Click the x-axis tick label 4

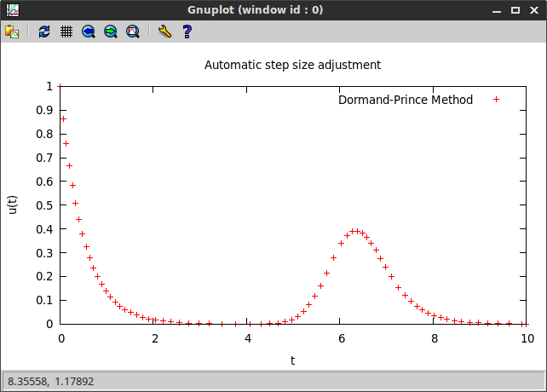click(x=248, y=338)
